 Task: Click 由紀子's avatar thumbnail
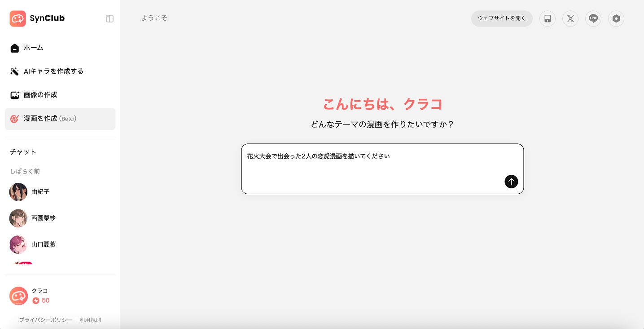[x=18, y=192]
